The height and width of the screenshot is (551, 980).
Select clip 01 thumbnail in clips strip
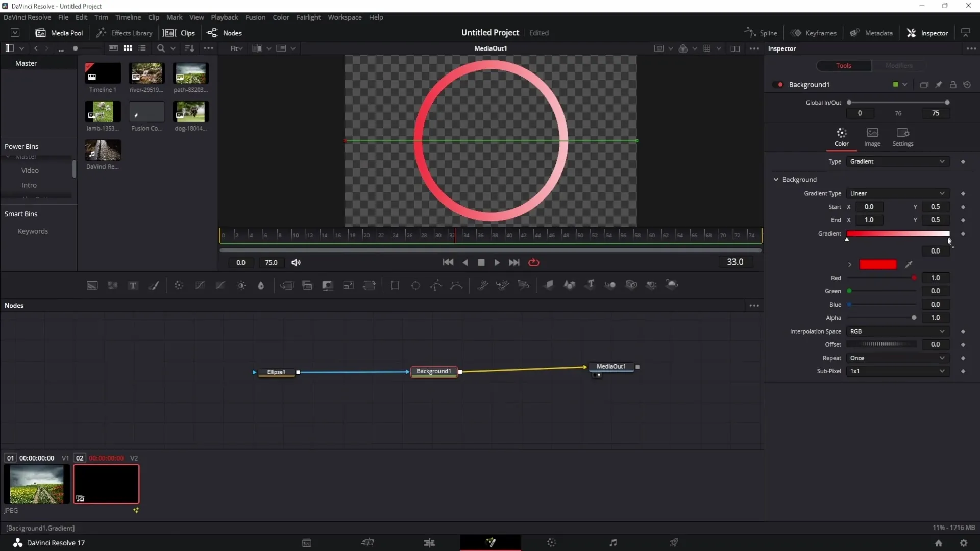coord(37,484)
